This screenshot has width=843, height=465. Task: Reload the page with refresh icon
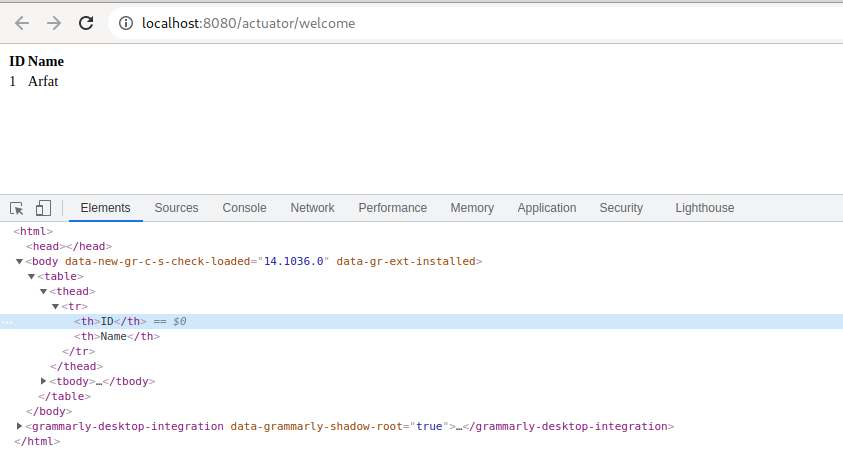pos(86,23)
